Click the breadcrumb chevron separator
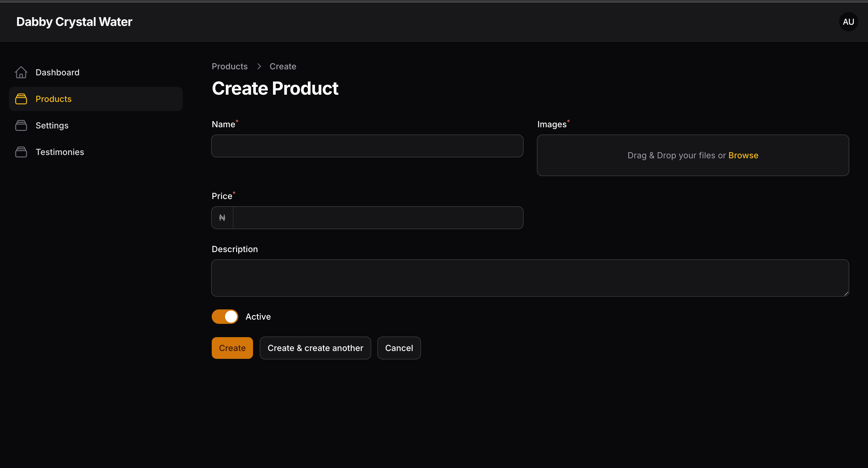 tap(259, 66)
